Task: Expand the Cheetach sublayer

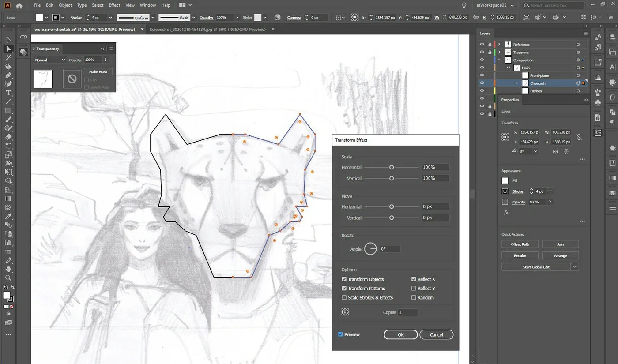Action: point(516,83)
